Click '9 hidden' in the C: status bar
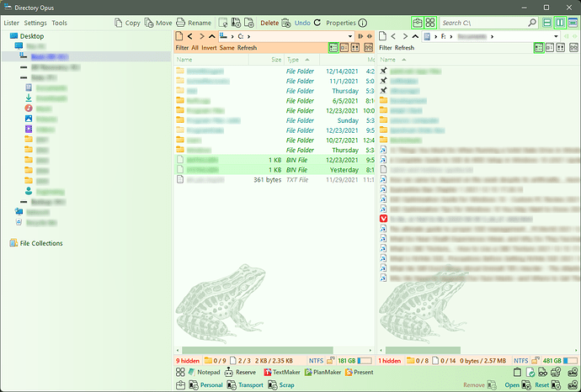Screen dimensions: 581x392 188,361
